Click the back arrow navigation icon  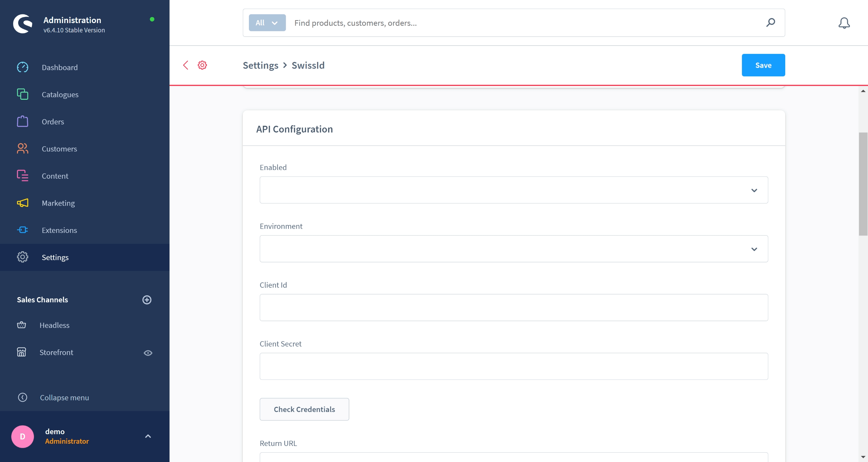[x=185, y=65]
